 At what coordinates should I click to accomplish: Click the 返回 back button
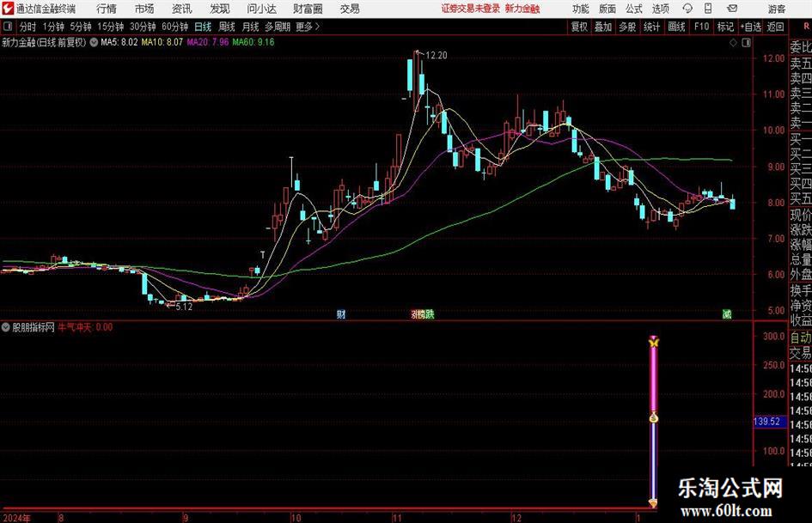[775, 27]
